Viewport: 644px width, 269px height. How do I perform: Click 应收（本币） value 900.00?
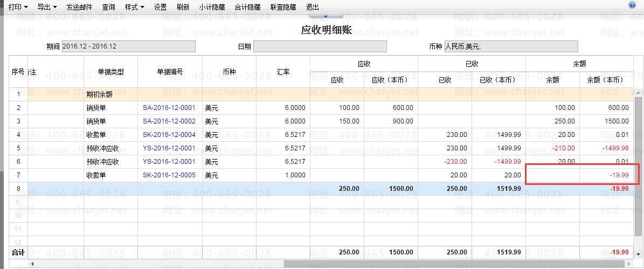(x=403, y=121)
